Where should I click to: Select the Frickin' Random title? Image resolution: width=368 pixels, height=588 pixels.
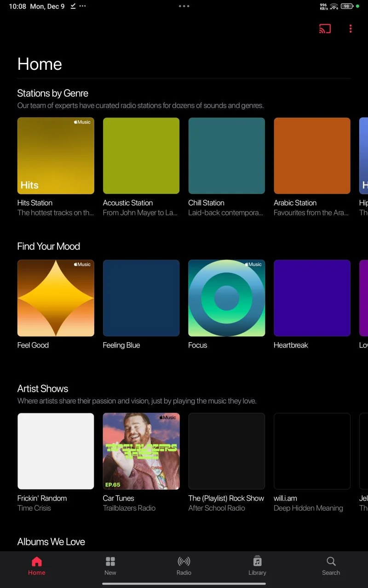42,498
